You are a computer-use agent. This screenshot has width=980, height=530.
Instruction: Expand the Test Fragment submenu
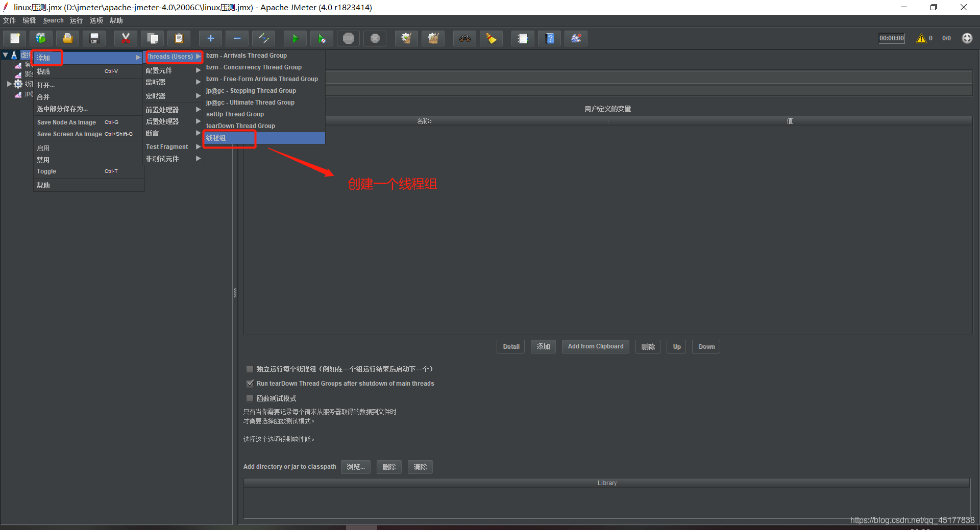[173, 147]
